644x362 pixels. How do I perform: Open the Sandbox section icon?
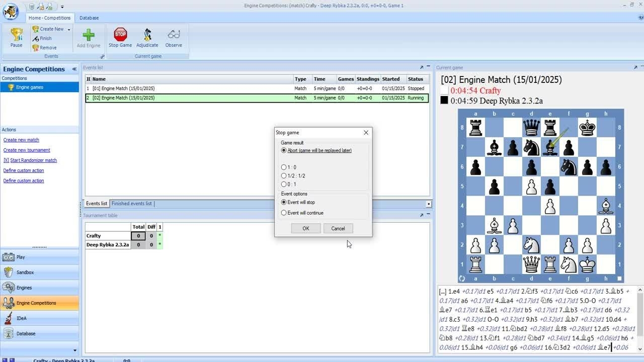[x=9, y=273]
